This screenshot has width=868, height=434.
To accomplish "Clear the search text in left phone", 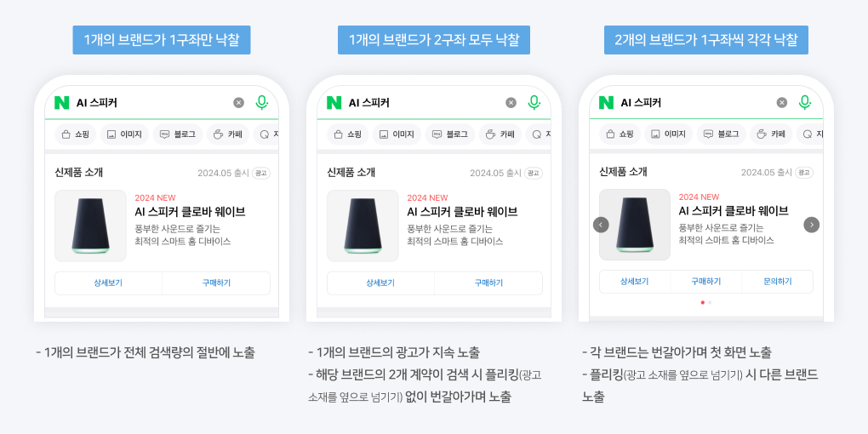I will coord(238,103).
